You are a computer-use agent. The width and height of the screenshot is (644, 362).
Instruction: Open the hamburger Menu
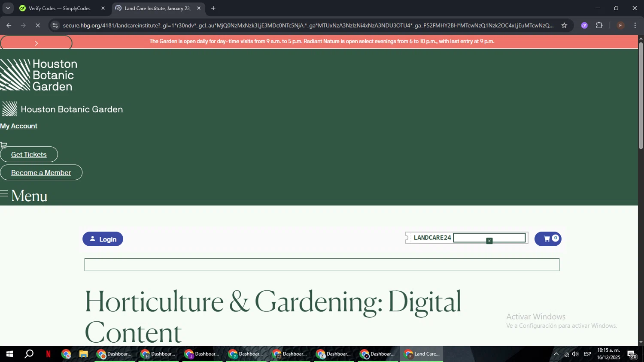point(24,196)
